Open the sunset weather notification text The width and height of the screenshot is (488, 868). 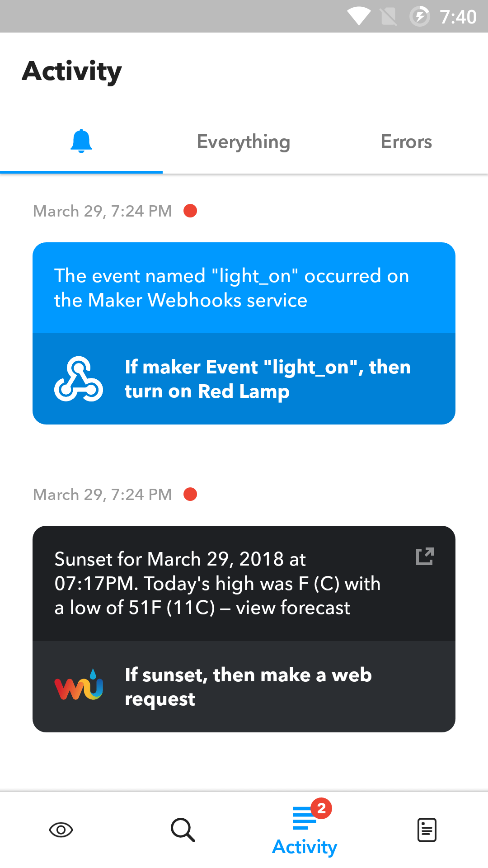(217, 583)
